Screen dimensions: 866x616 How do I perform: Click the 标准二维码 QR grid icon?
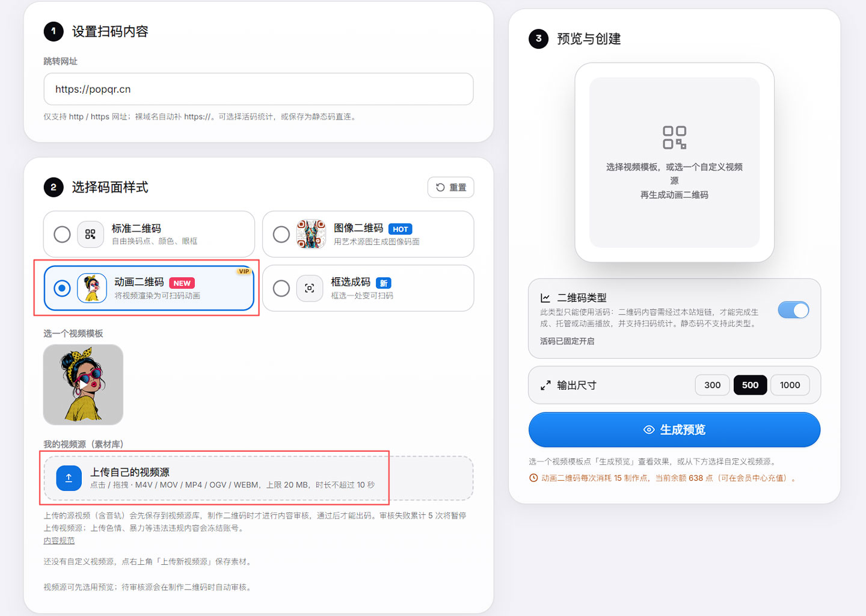(x=90, y=234)
